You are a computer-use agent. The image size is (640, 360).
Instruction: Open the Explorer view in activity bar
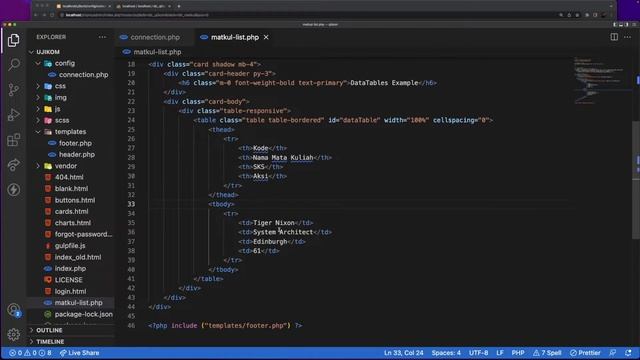(13, 40)
